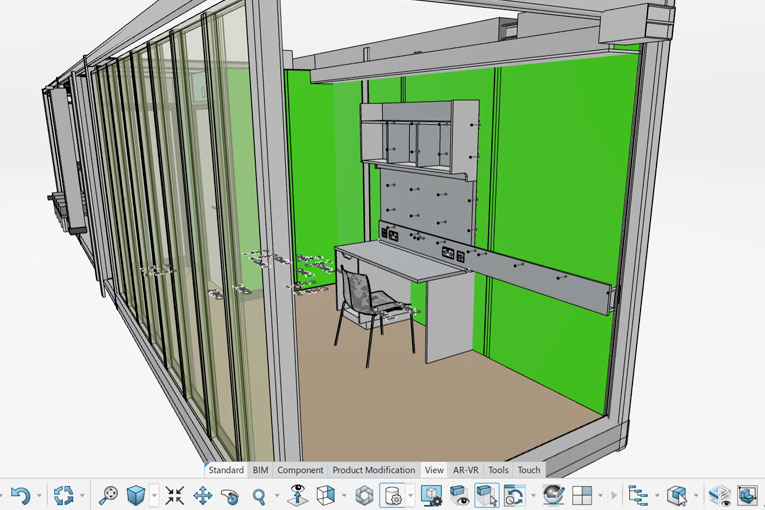The height and width of the screenshot is (510, 765).
Task: Open dropdown beside the tree icon
Action: point(657,496)
